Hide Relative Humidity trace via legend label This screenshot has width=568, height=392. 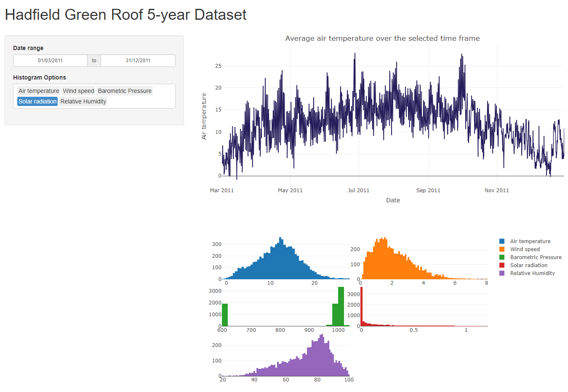pyautogui.click(x=532, y=273)
